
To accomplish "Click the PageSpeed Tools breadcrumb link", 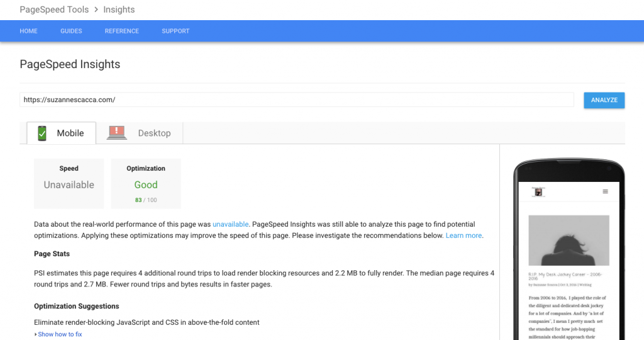I will pos(54,9).
